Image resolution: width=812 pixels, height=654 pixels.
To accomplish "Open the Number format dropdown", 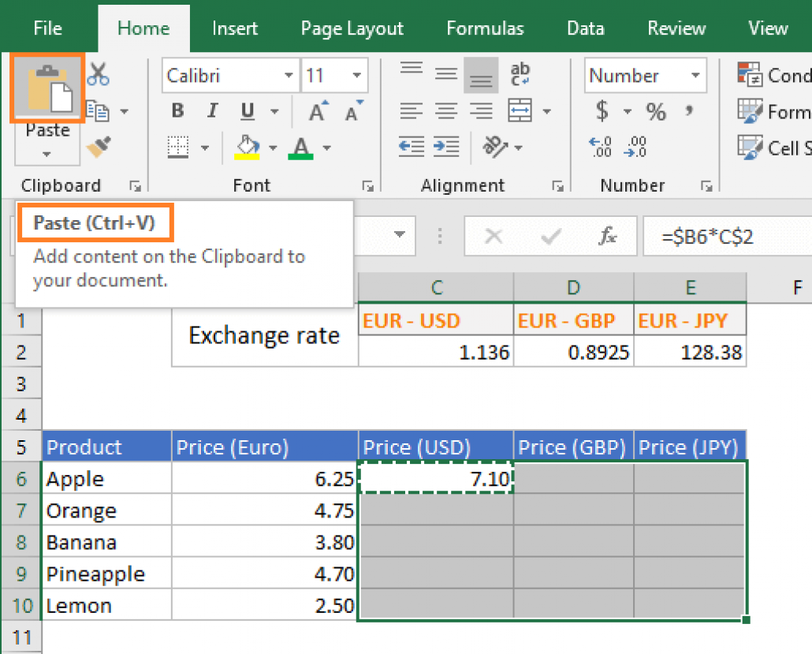I will 695,76.
